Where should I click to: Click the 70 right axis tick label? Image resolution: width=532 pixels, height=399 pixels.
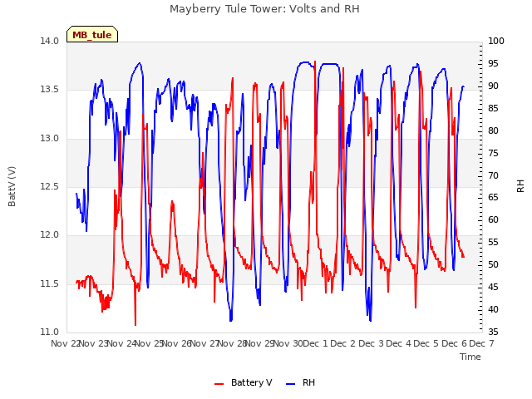tap(493, 175)
